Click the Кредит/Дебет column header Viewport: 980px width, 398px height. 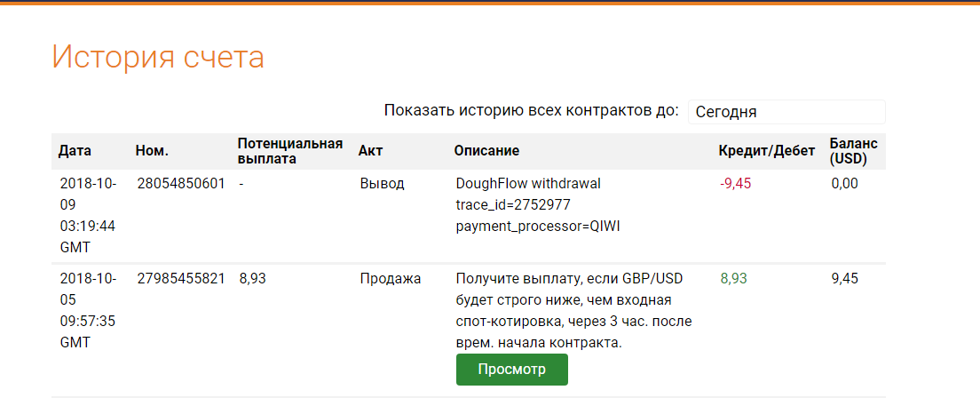coord(766,151)
